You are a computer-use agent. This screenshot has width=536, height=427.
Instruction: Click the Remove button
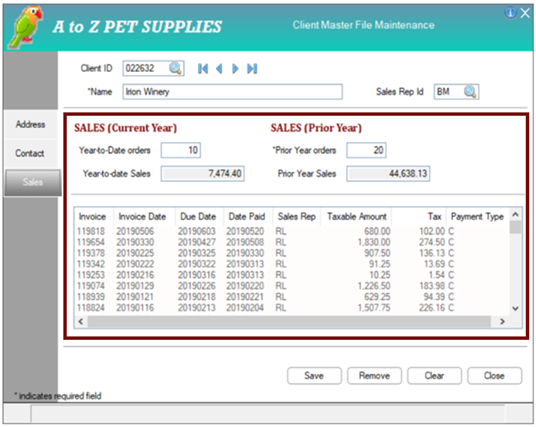(374, 376)
